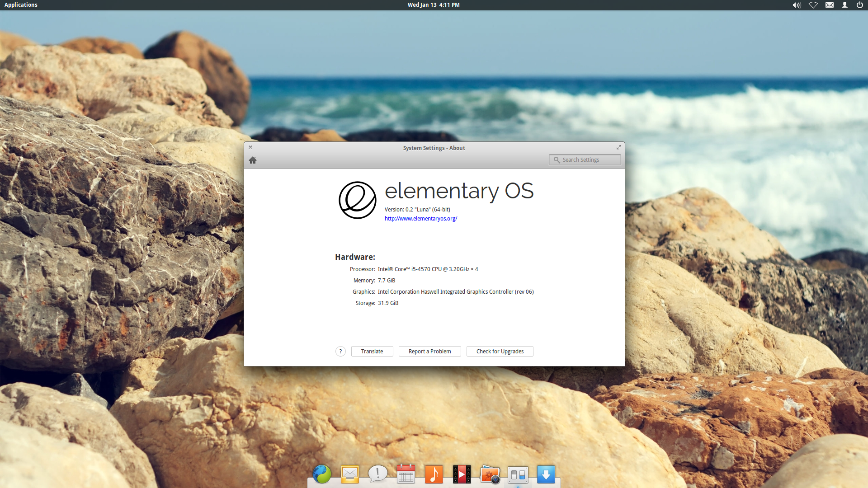Image resolution: width=868 pixels, height=488 pixels.
Task: Click the System Settings - About title
Action: [434, 148]
